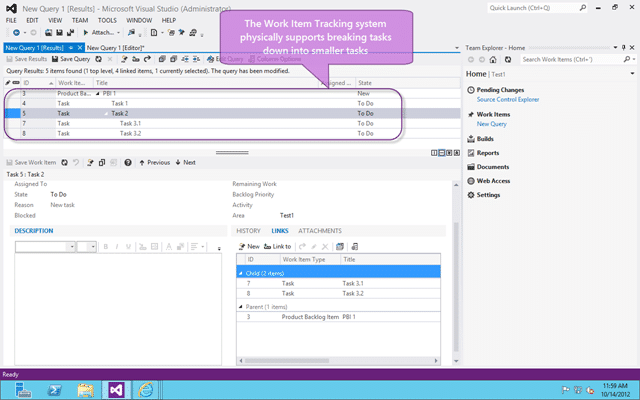Image resolution: width=640 pixels, height=400 pixels.
Task: Click the curved arrow icon in results toolbar
Action: pos(147,59)
